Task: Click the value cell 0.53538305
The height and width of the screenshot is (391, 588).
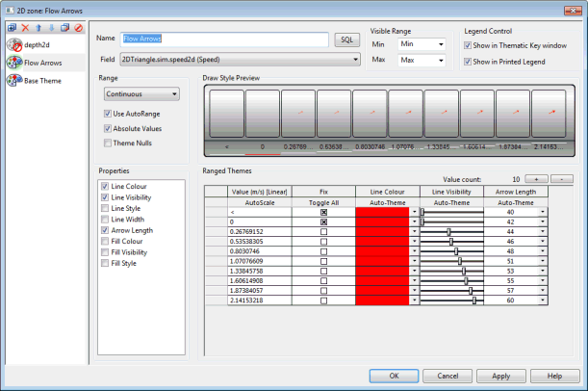Action: coord(260,242)
